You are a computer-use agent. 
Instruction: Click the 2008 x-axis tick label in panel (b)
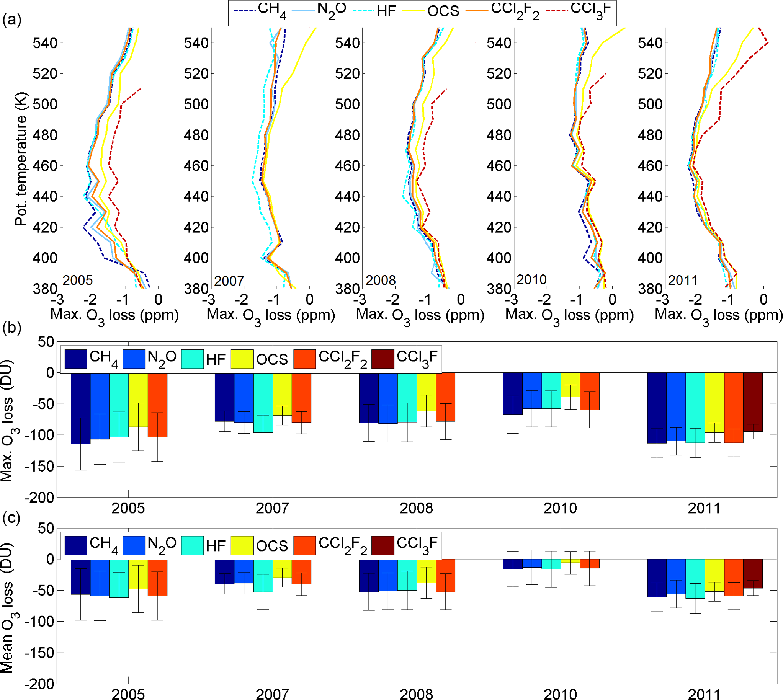[416, 508]
